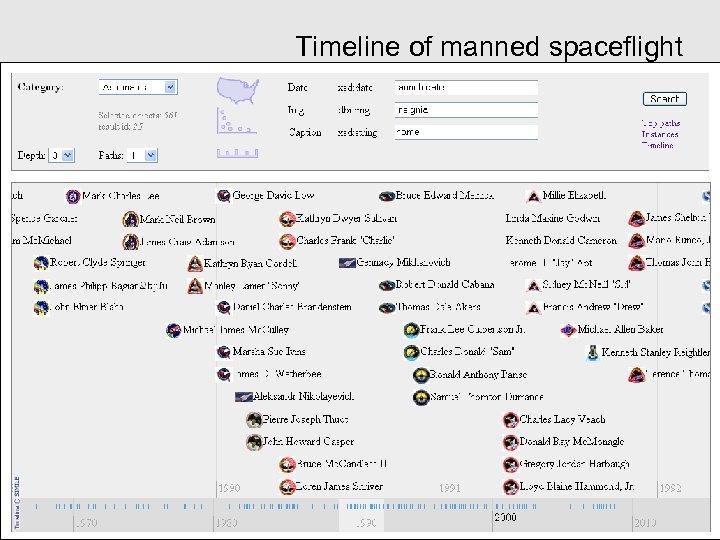720x540 pixels.
Task: Click mission patch beside Thomas Dale Akers
Action: pyautogui.click(x=387, y=307)
